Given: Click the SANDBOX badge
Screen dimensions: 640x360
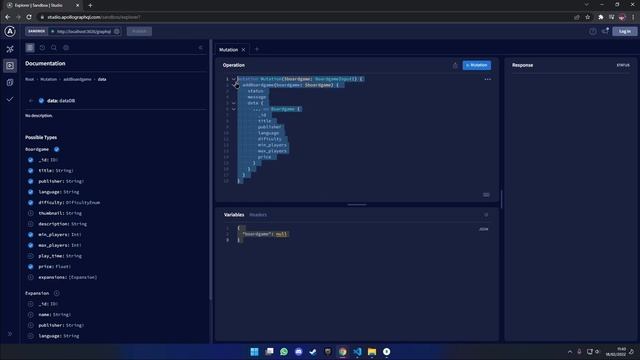Looking at the screenshot, I should pyautogui.click(x=36, y=31).
